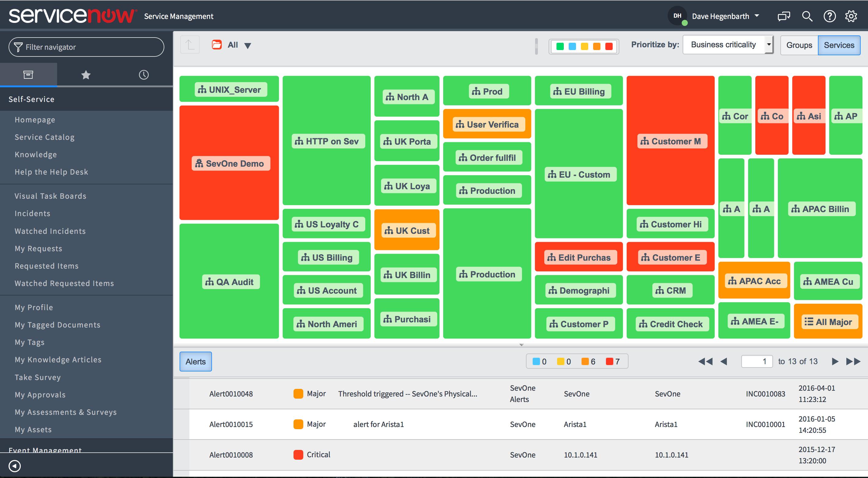The width and height of the screenshot is (868, 478).
Task: Select the Alerts tab below the map
Action: pyautogui.click(x=195, y=361)
